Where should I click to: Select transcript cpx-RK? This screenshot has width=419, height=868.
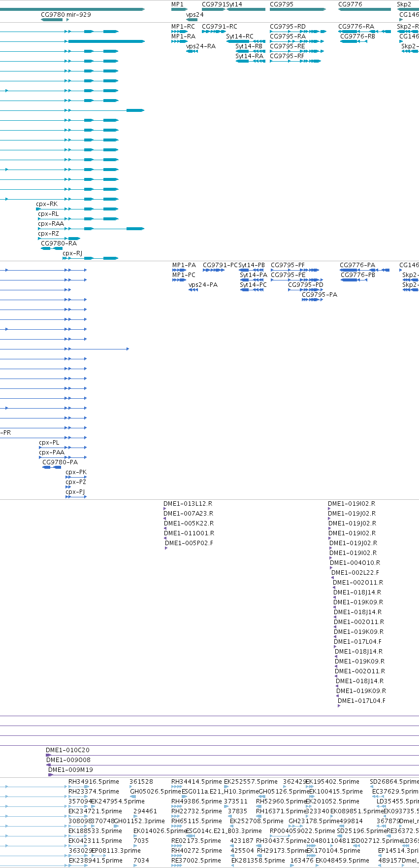point(47,204)
